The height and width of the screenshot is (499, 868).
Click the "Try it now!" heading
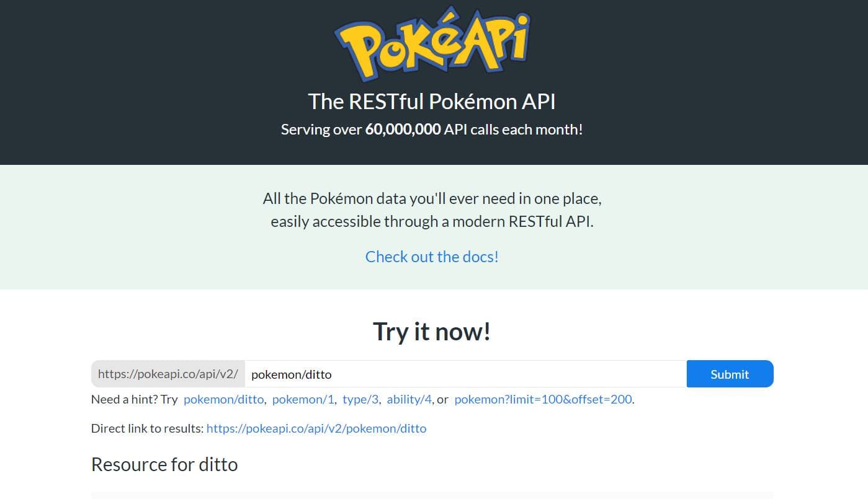(x=432, y=331)
